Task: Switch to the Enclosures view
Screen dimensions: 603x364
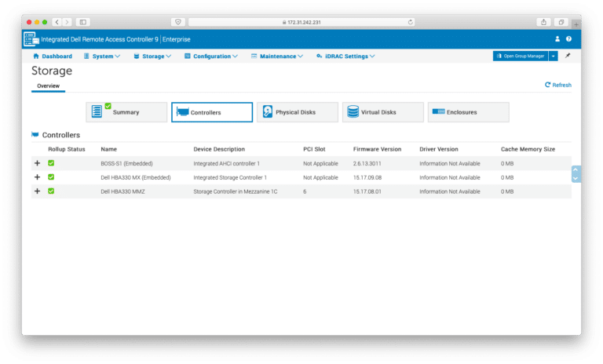Action: 469,112
